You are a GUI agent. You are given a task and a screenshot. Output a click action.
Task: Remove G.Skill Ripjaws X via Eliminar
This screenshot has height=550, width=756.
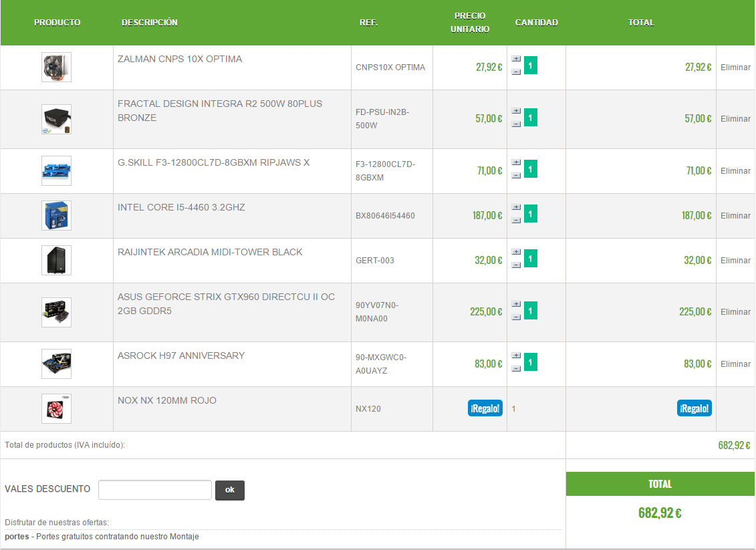tap(735, 171)
